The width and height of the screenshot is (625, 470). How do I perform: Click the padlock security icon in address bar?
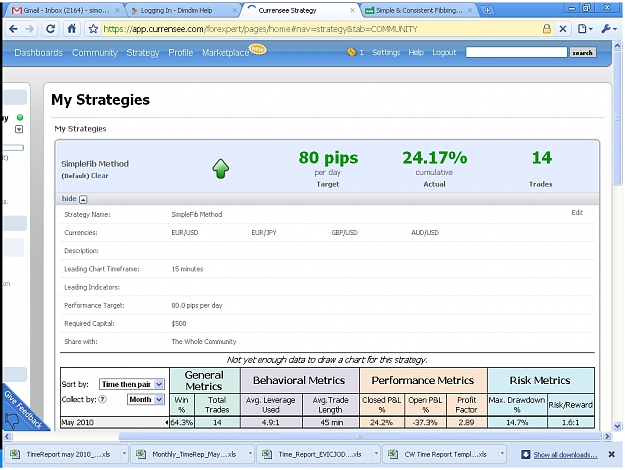click(x=547, y=29)
